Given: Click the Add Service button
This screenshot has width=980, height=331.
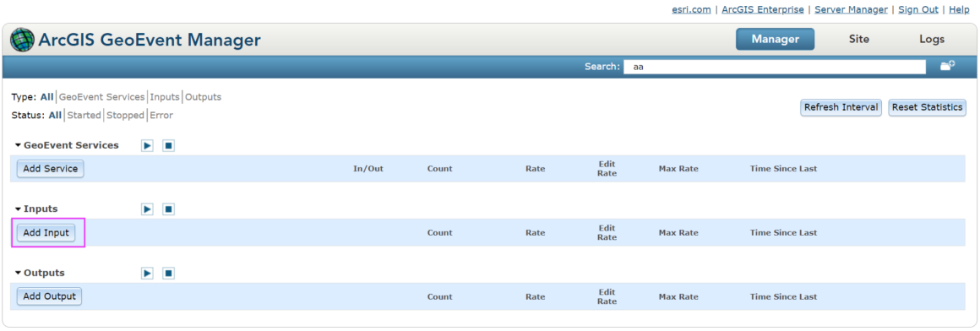Looking at the screenshot, I should (x=50, y=169).
